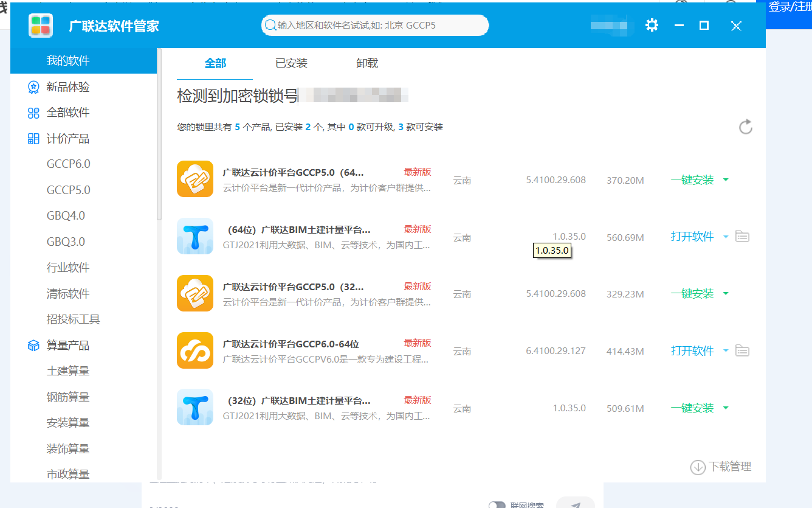Expand dropdown arrow beside (64位) BIM 打开软件
This screenshot has height=508, width=812.
726,237
